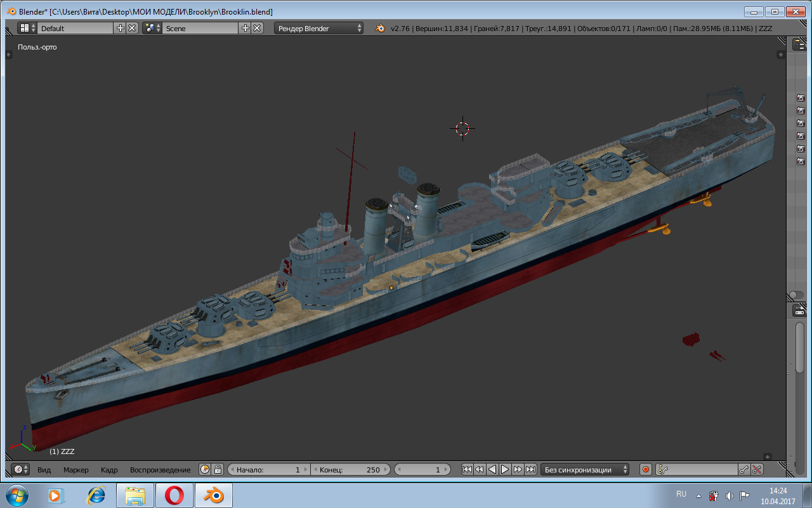Toggle the preview range clock icon
Screen dimensions: 812x508
(x=205, y=470)
